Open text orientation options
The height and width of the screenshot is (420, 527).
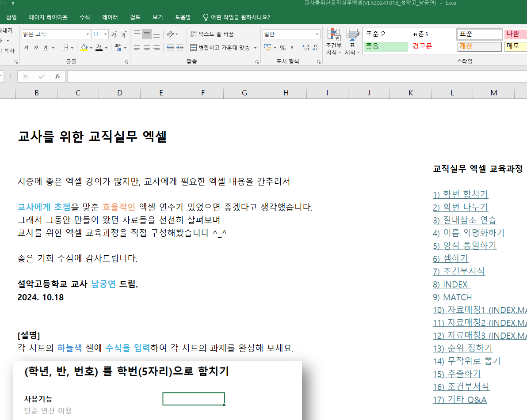click(x=172, y=34)
